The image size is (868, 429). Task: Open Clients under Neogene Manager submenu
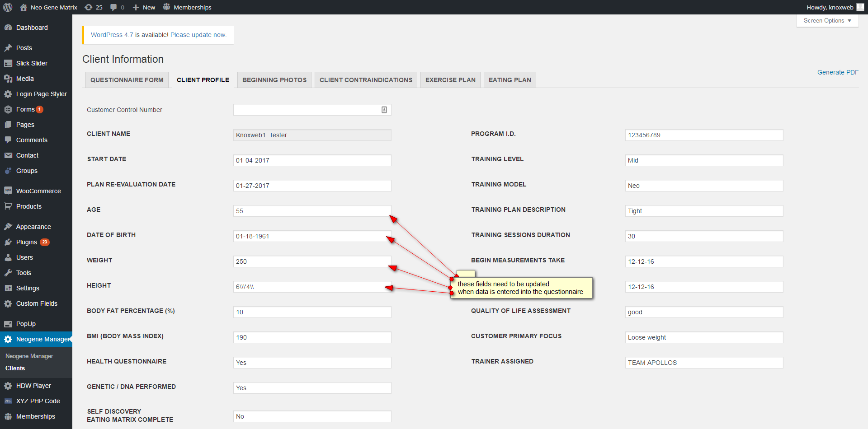click(15, 368)
